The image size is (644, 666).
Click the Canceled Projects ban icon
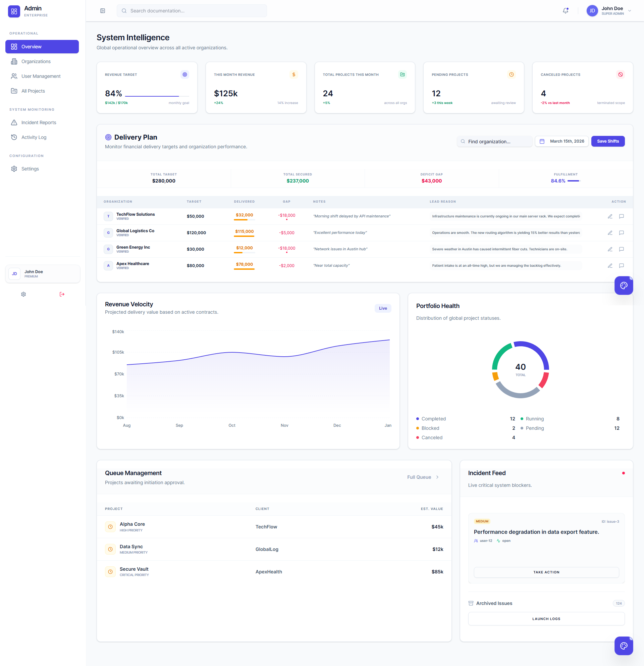click(x=621, y=74)
